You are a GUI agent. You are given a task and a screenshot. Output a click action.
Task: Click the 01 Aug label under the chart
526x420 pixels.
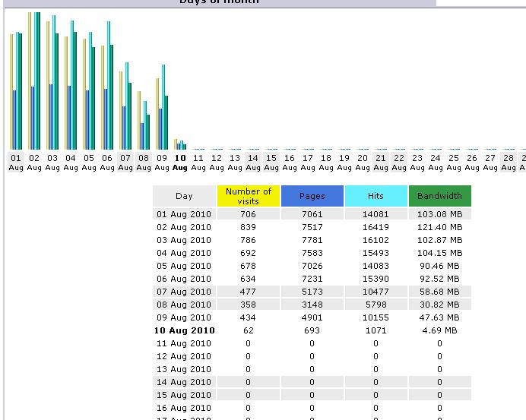click(16, 163)
